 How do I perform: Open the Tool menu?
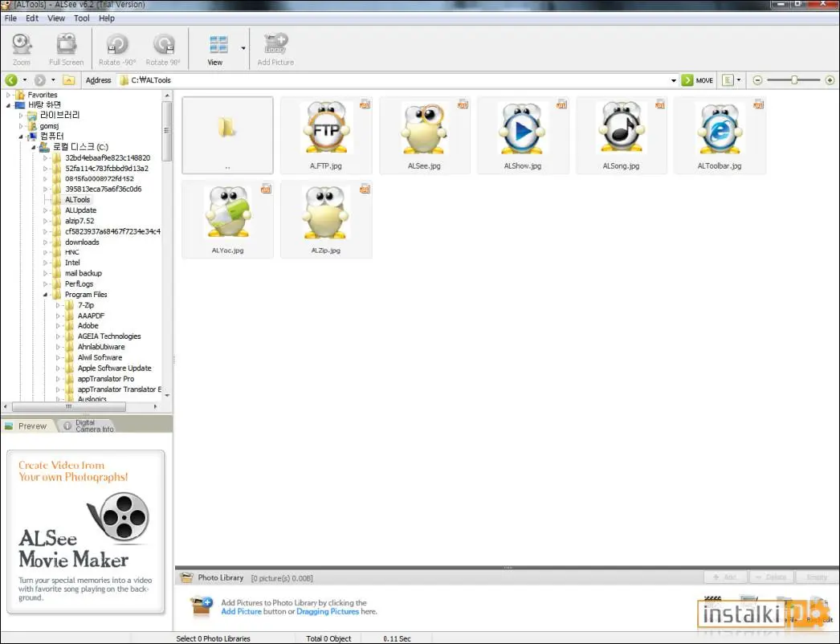pos(81,18)
